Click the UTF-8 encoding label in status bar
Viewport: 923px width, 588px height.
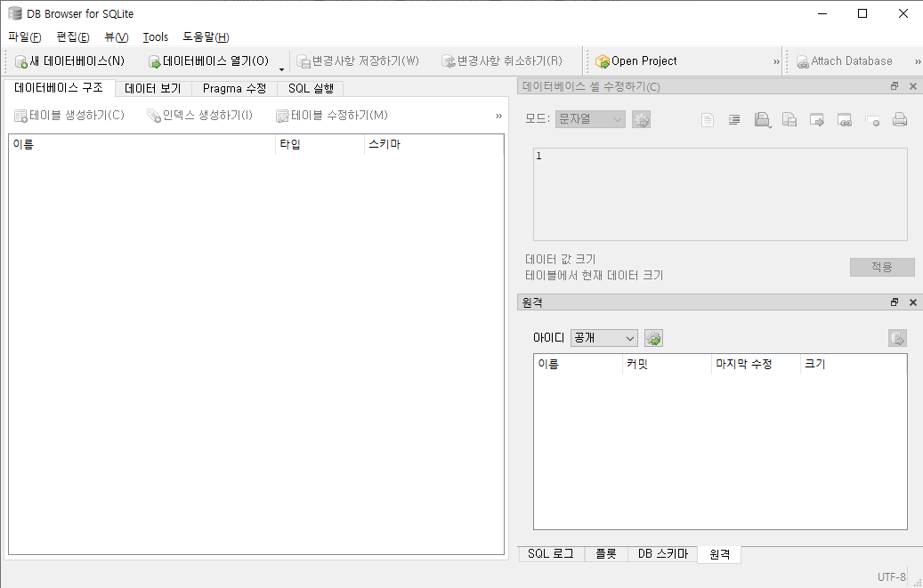[x=892, y=576]
